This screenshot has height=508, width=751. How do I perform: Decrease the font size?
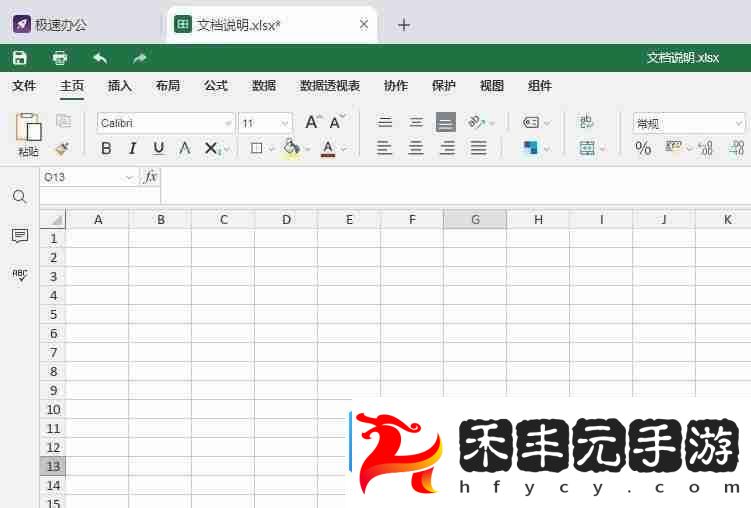click(337, 122)
